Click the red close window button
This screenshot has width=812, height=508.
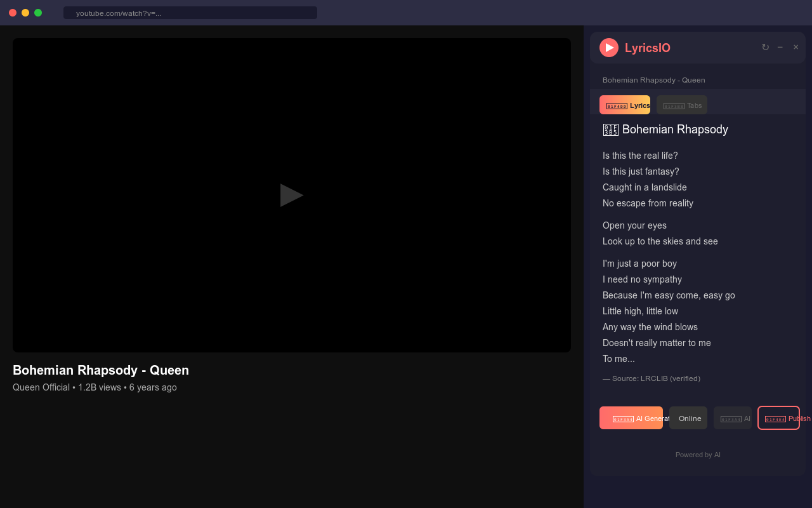point(13,13)
